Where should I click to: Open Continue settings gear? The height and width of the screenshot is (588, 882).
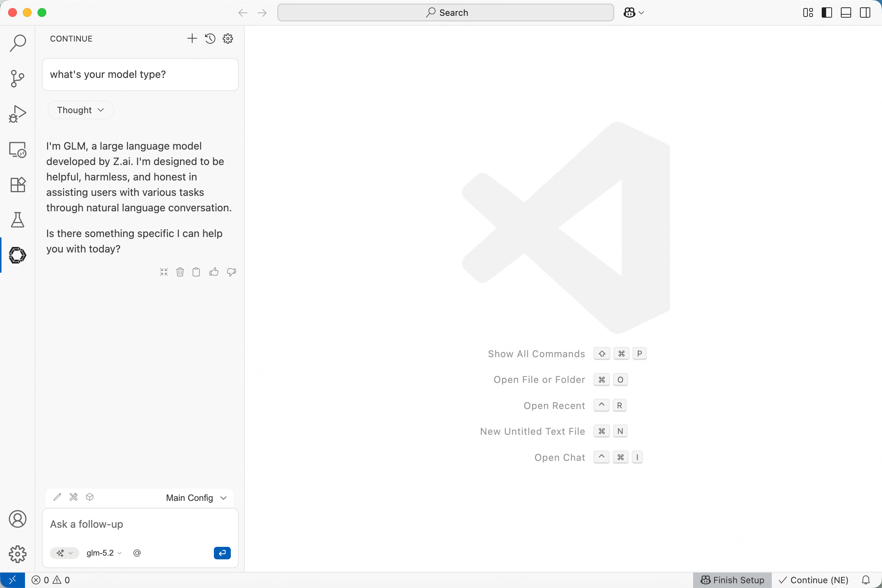(x=228, y=38)
